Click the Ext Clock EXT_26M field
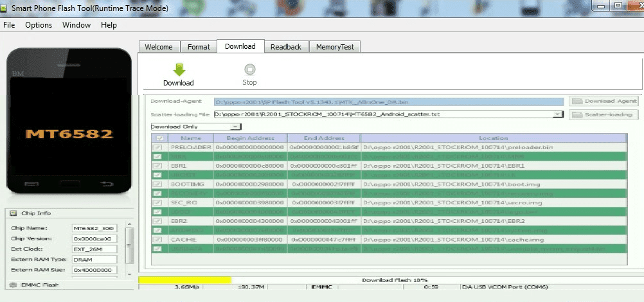Screen dimensions: 644x302 coord(94,249)
